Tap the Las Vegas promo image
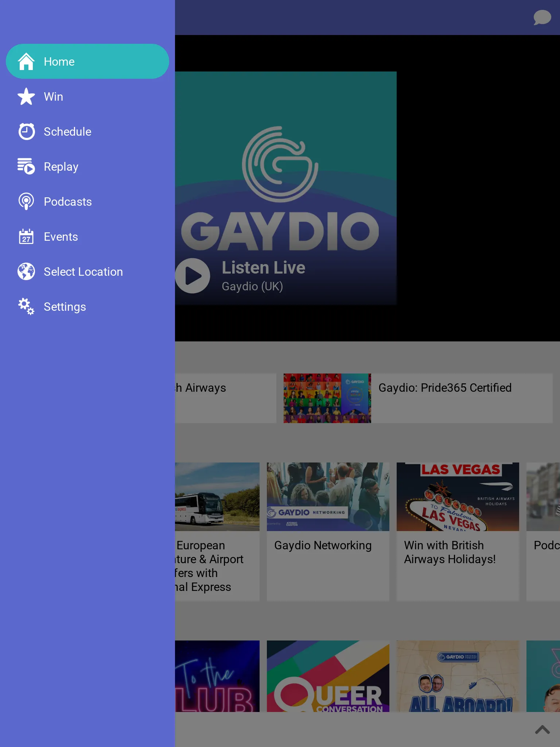The width and height of the screenshot is (560, 747). point(458,497)
